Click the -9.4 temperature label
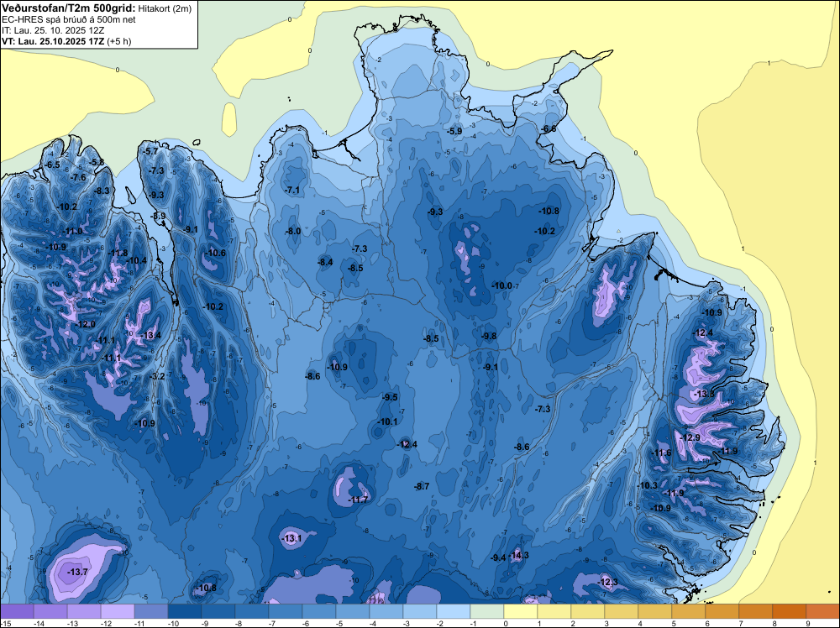840x628 pixels. click(x=498, y=557)
